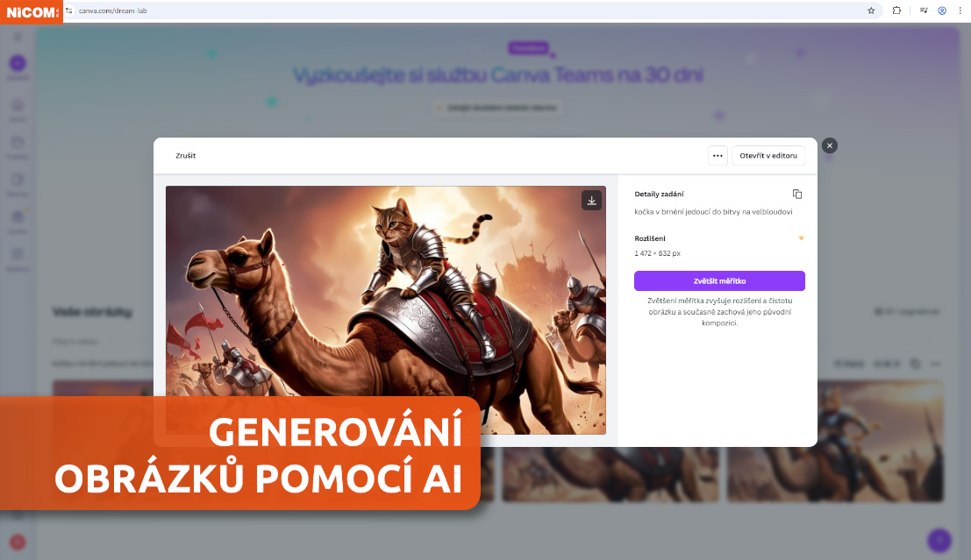Click the purple create button in left sidebar
This screenshot has height=560, width=971.
(18, 62)
